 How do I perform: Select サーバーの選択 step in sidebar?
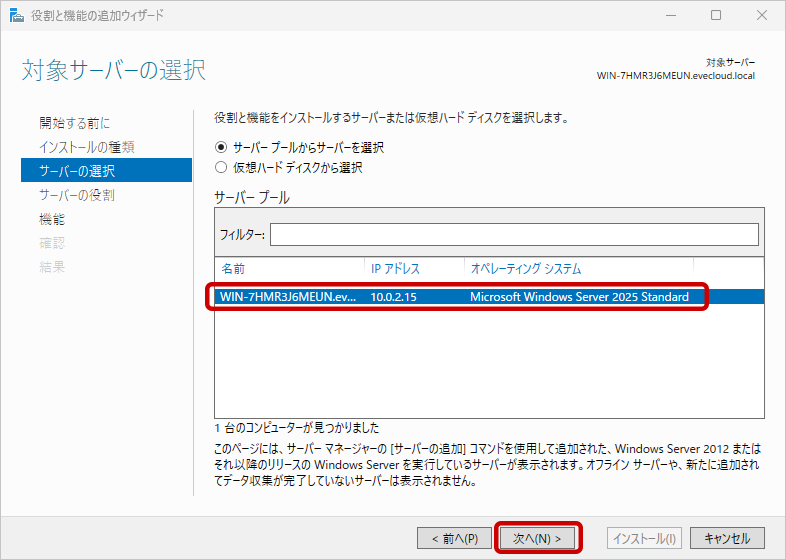pos(77,171)
